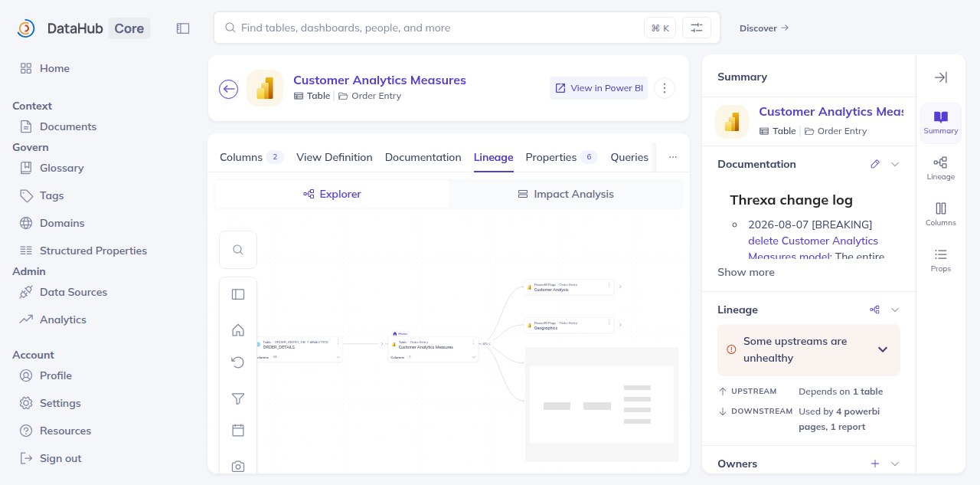Image resolution: width=980 pixels, height=485 pixels.
Task: Open the Properties tab
Action: coord(561,157)
